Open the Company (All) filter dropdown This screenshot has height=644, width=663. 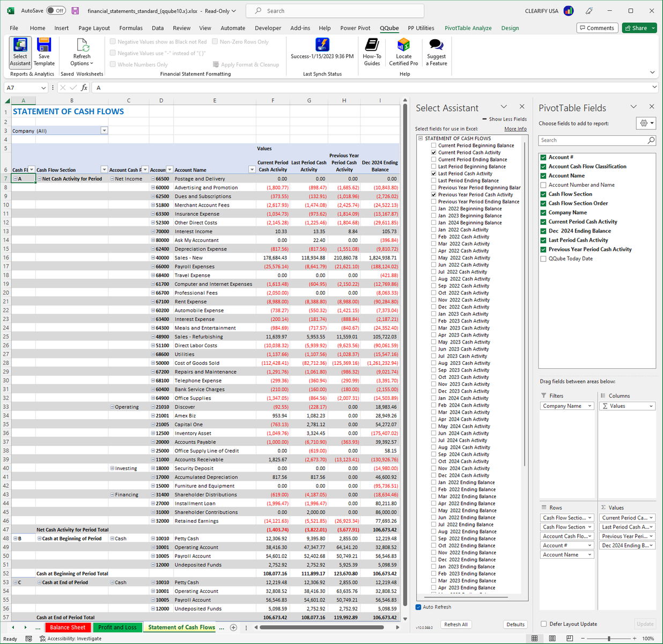tap(104, 130)
